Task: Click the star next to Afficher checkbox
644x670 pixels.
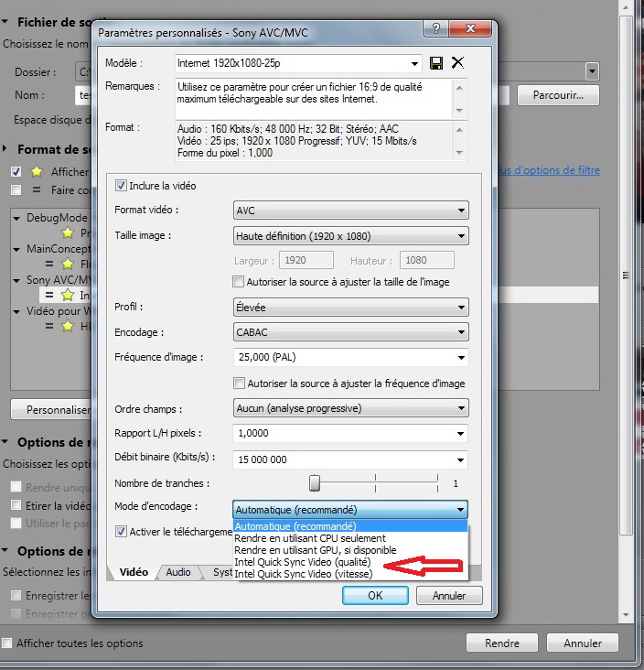Action: (x=37, y=172)
